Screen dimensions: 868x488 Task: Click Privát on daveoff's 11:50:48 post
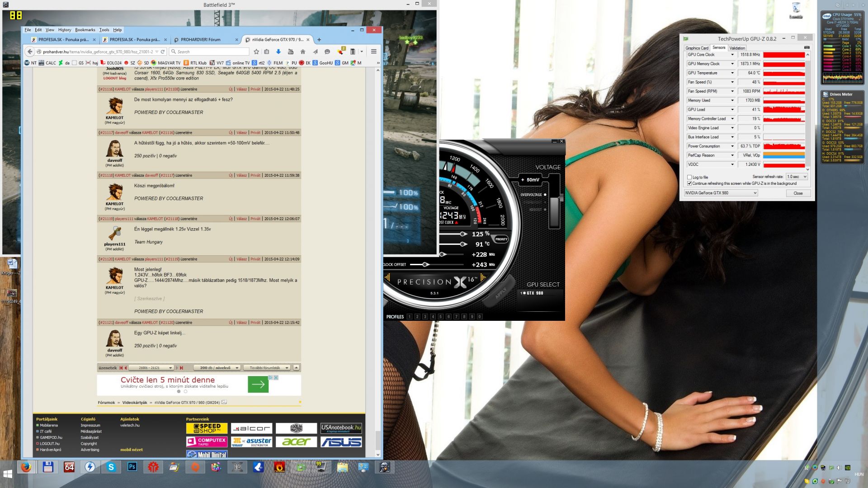tap(255, 133)
